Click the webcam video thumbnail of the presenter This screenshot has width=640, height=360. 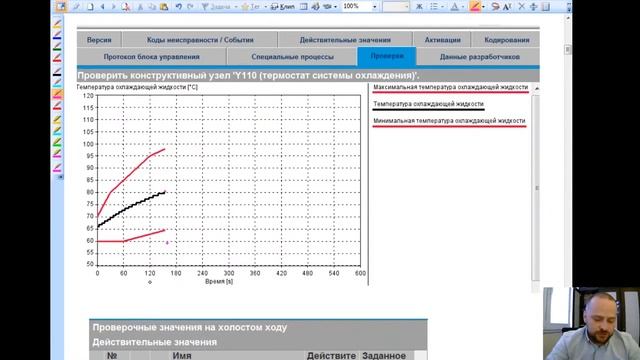(x=591, y=324)
